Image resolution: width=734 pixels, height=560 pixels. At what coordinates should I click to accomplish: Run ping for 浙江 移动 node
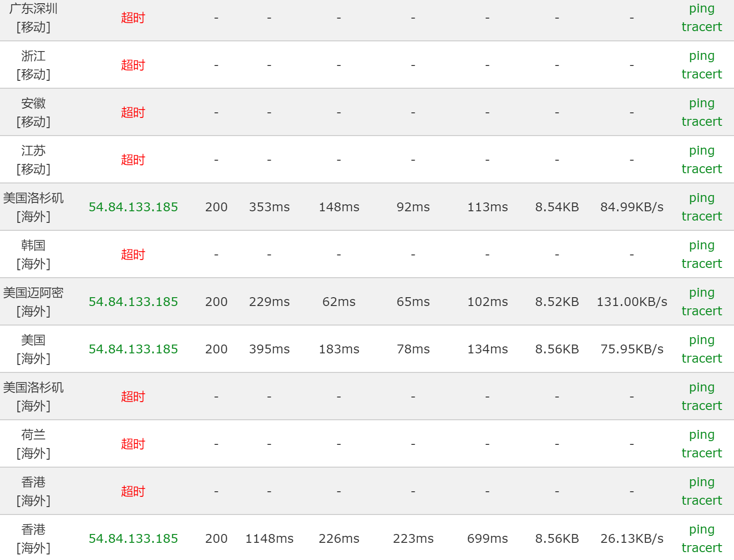point(701,56)
